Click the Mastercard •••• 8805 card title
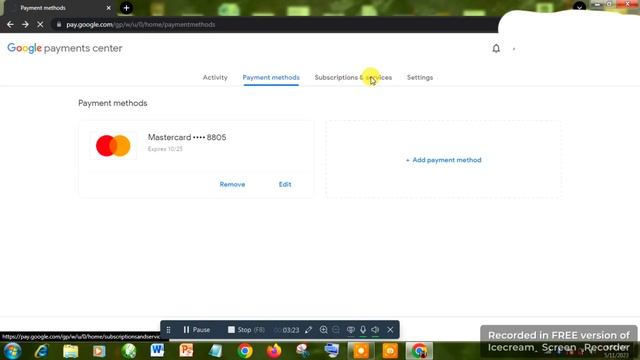This screenshot has height=360, width=640. (187, 137)
